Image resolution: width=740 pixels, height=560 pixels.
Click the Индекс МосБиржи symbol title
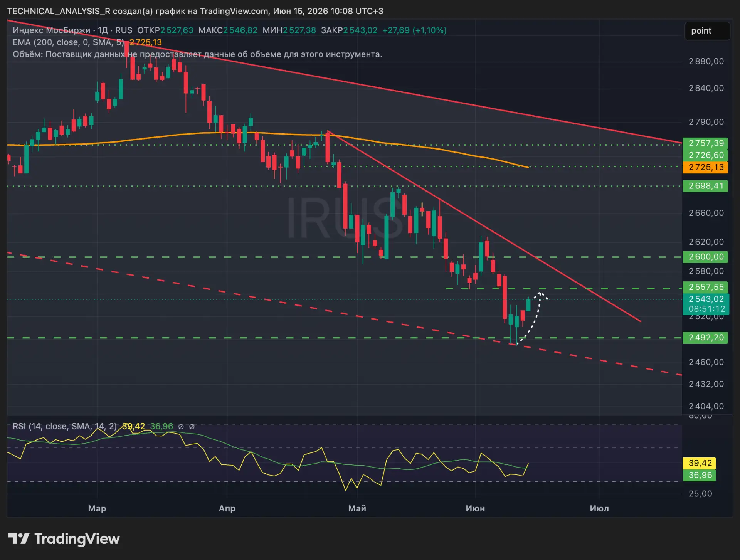(x=52, y=30)
